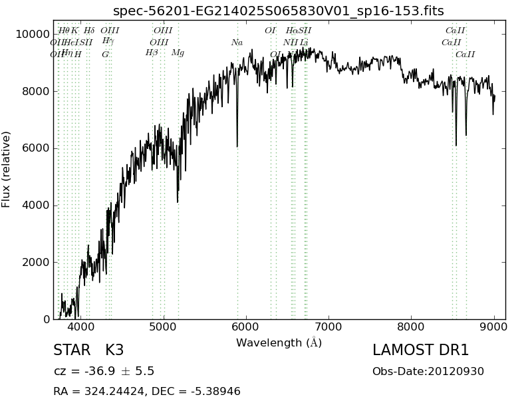Click the RA = 324.24424, DEC coordinates text
The image size is (532, 399).
(147, 391)
